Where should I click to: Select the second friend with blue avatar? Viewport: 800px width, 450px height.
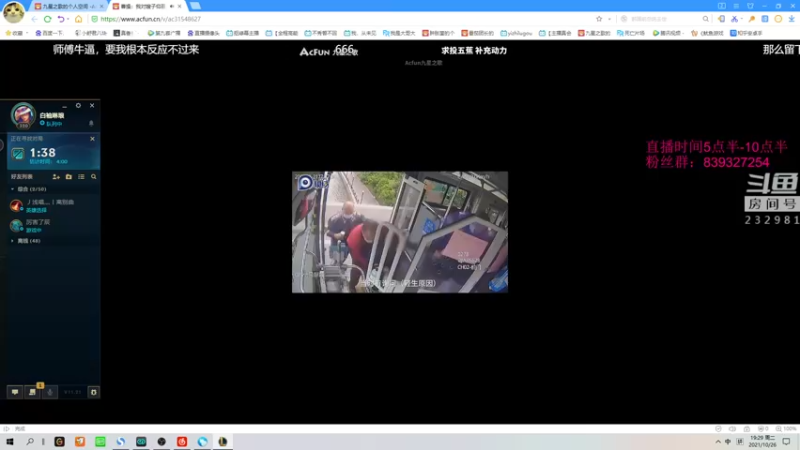53,226
